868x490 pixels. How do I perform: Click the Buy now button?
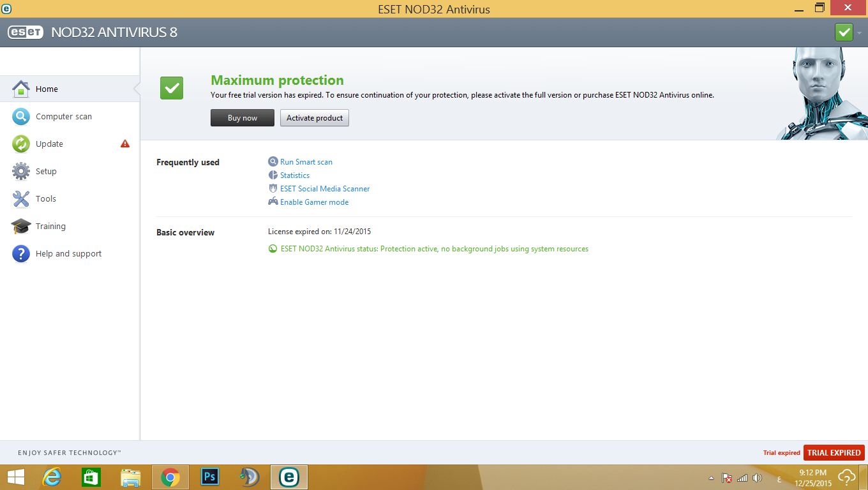click(243, 118)
